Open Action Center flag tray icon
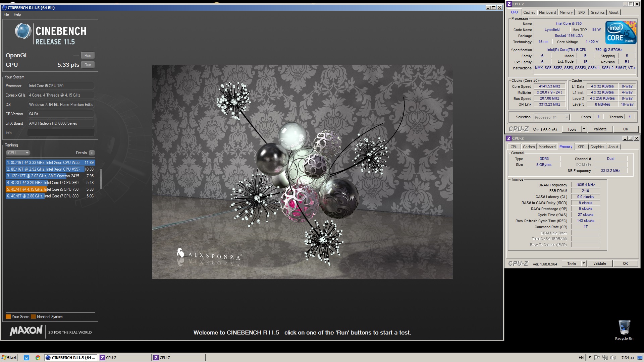 click(597, 358)
